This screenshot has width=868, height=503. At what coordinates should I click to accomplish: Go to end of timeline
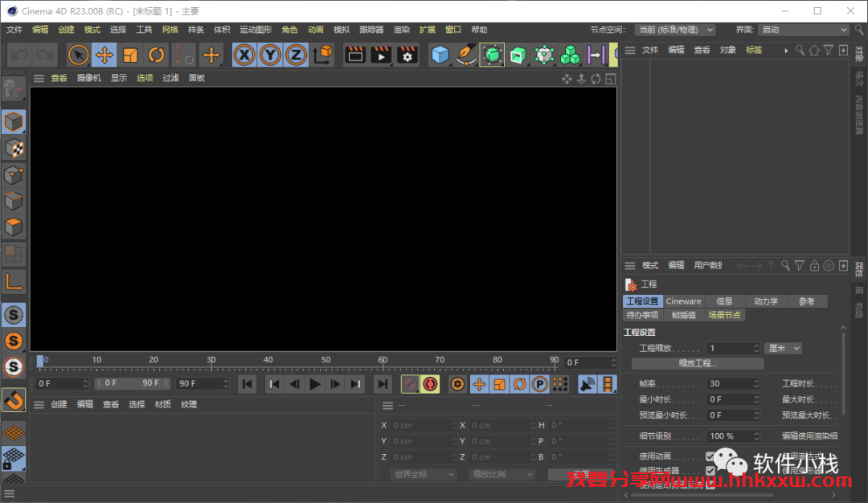pos(383,384)
